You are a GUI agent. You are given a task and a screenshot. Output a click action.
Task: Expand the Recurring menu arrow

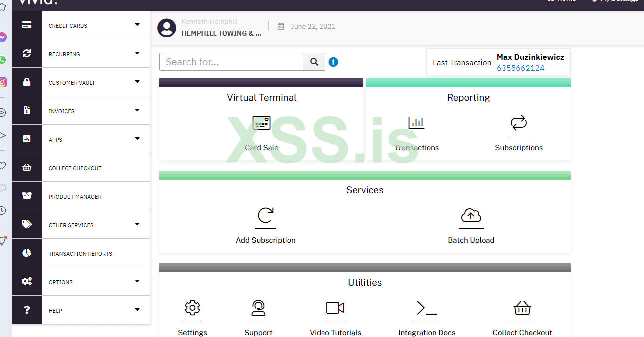(x=137, y=53)
